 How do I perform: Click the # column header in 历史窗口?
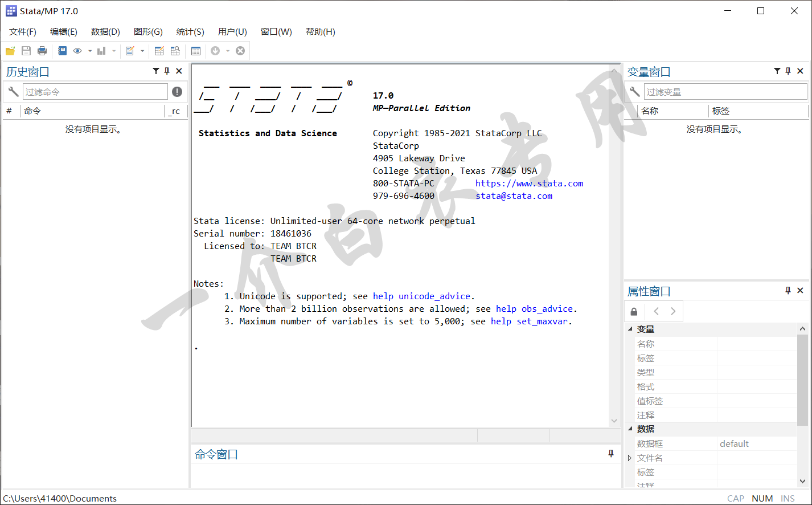tap(9, 111)
